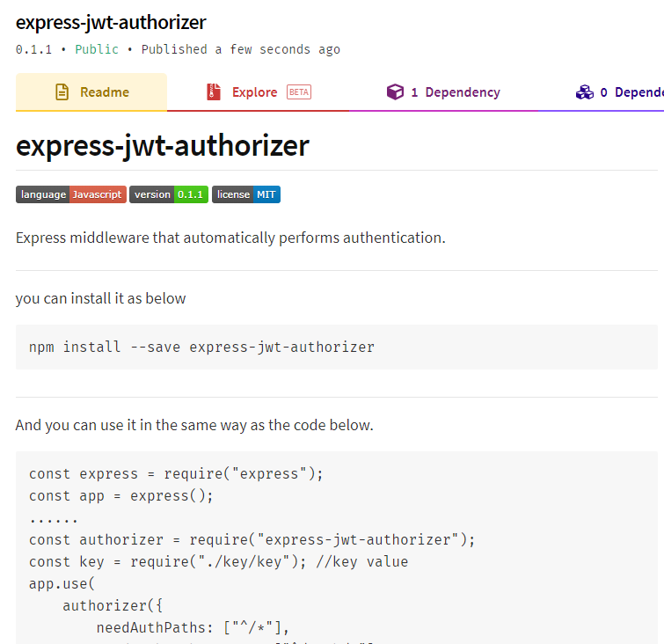Click the Readme document icon
Image resolution: width=664 pixels, height=644 pixels.
pyautogui.click(x=62, y=92)
